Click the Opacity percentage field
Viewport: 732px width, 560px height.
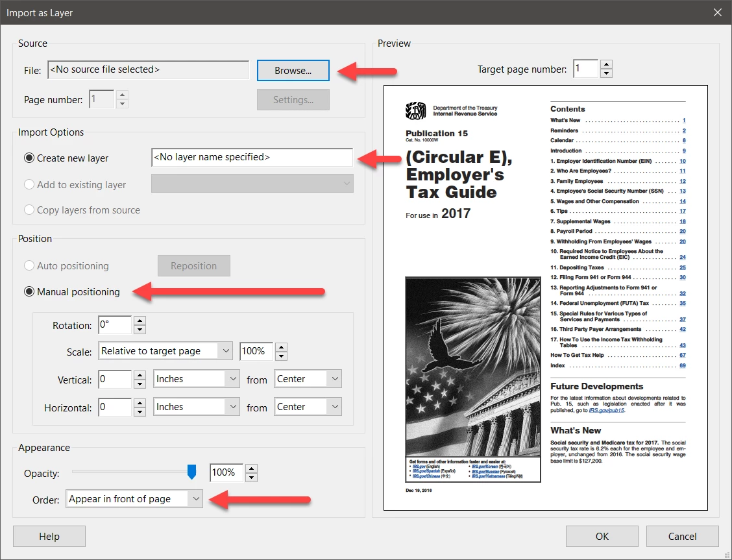(226, 473)
